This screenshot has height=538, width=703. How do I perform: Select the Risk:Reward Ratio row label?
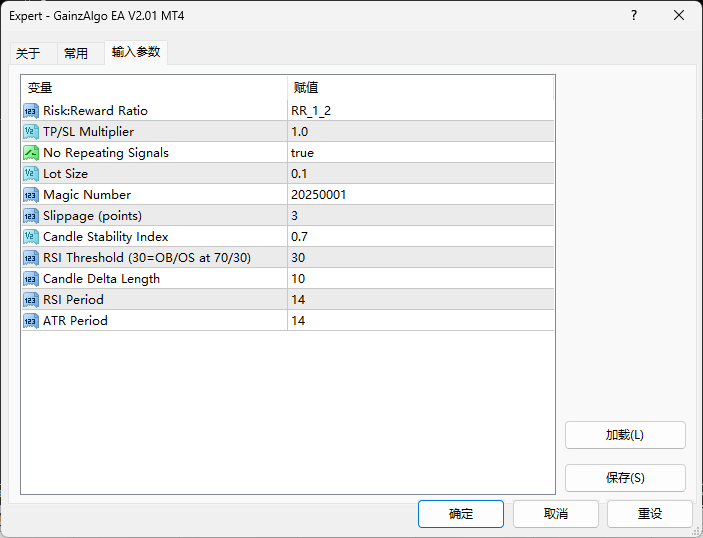(95, 111)
